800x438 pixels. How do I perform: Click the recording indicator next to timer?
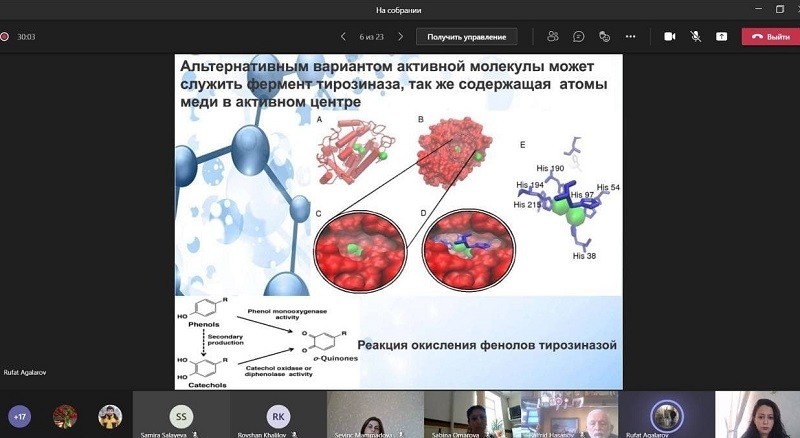click(x=5, y=37)
